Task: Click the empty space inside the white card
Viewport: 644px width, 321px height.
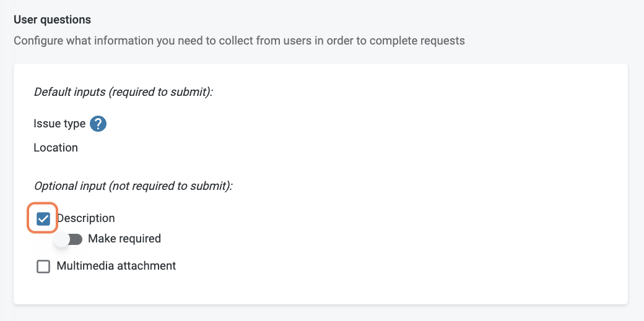Action: coord(411,185)
